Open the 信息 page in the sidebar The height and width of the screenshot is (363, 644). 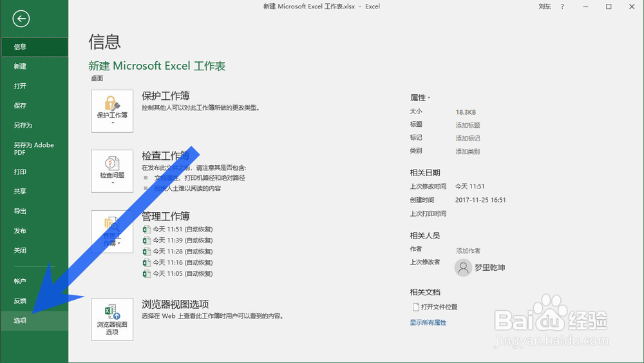click(x=35, y=47)
